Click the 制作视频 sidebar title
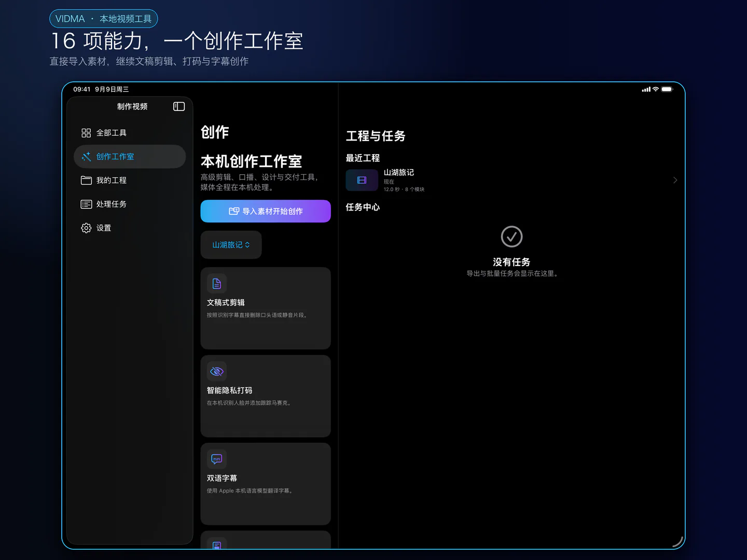 (132, 106)
